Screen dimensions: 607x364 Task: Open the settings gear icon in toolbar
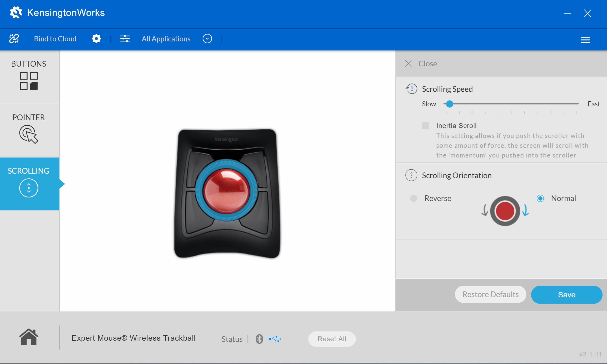(x=96, y=39)
